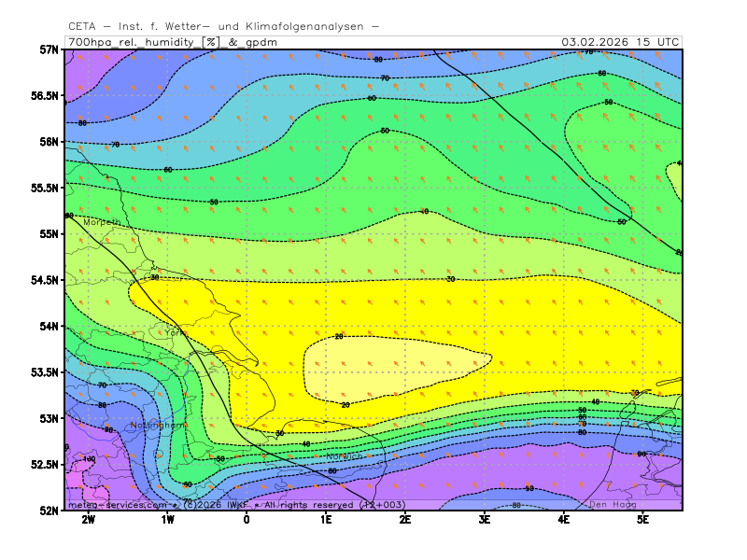Click the 56N latitude axis label
The height and width of the screenshot is (560, 747).
tap(48, 142)
